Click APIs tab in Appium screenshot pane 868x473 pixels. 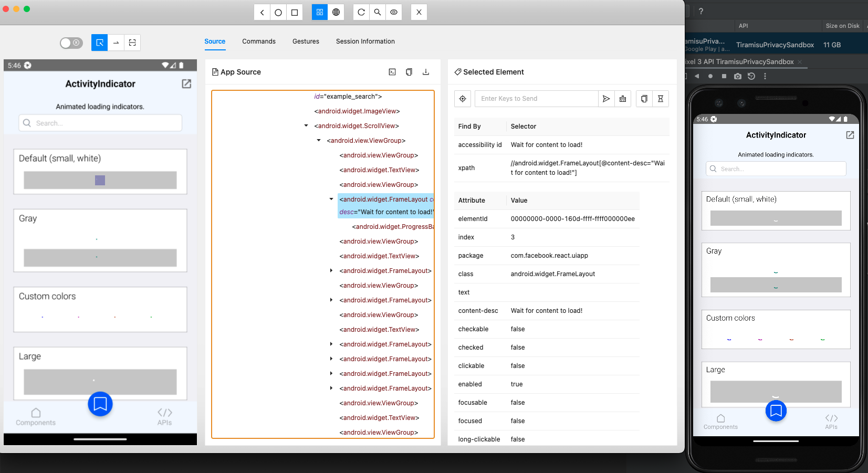pos(165,417)
